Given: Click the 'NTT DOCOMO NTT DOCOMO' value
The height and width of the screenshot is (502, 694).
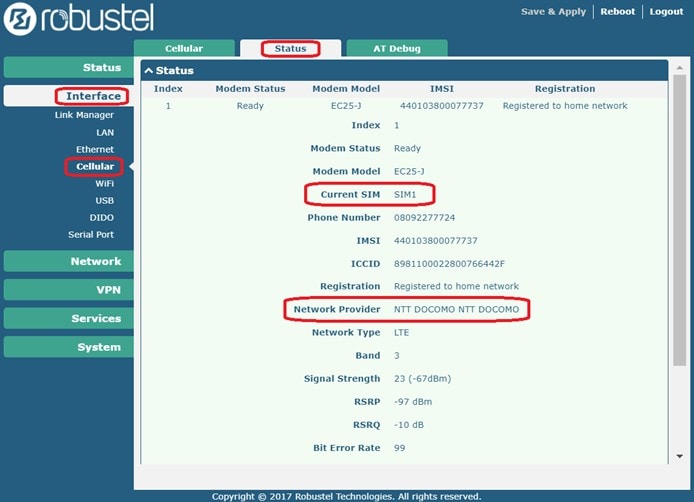Looking at the screenshot, I should (x=456, y=309).
